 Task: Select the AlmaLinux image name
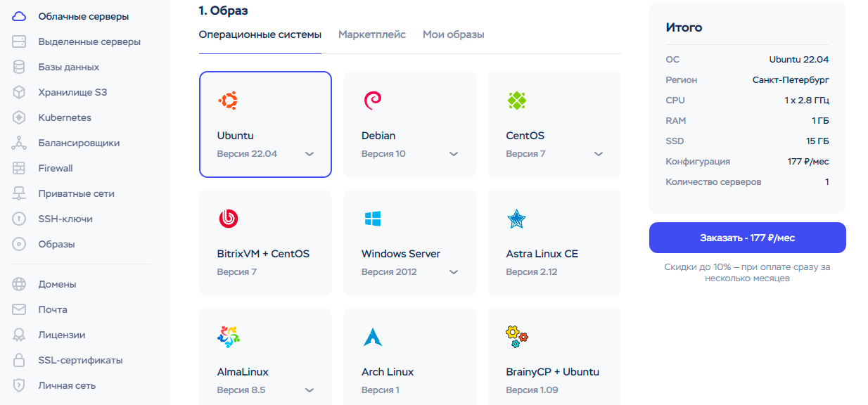[x=243, y=372]
